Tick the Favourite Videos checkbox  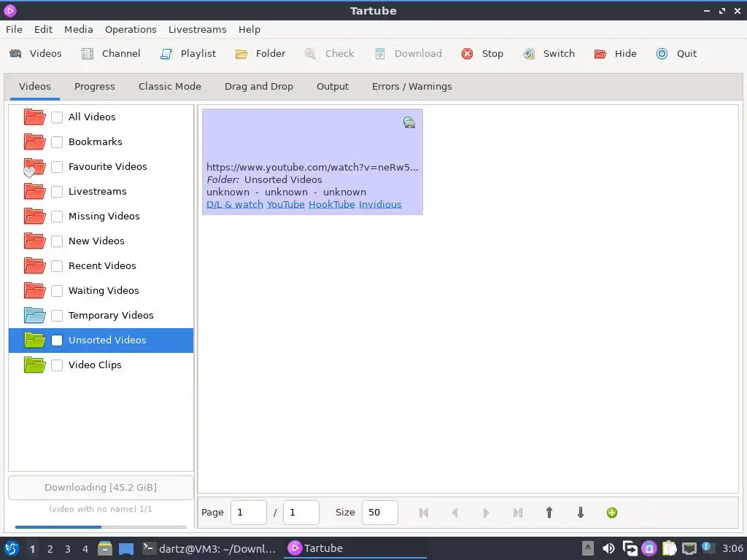click(57, 167)
